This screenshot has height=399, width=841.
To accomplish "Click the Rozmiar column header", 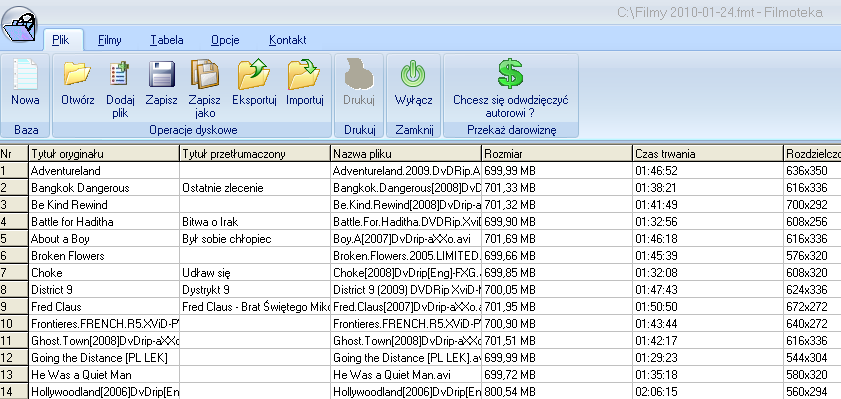I will click(557, 154).
